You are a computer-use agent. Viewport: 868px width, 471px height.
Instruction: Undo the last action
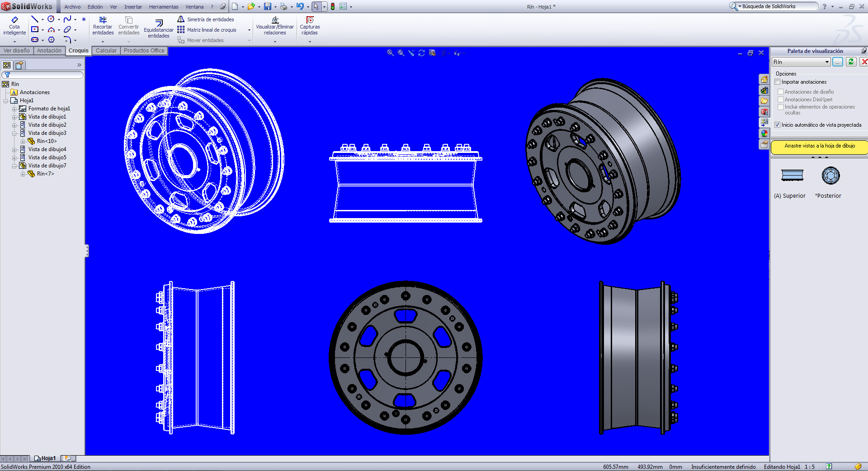(300, 6)
